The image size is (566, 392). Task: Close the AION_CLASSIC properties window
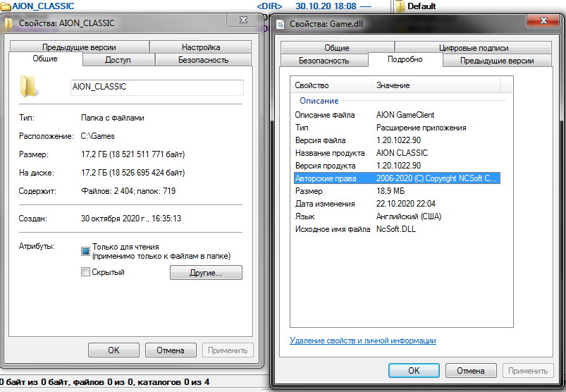tap(243, 20)
